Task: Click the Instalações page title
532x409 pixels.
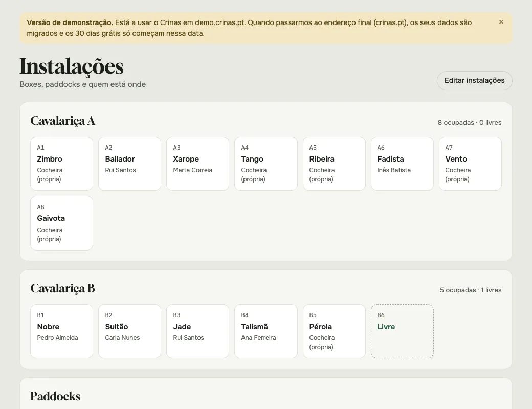Action: click(72, 66)
